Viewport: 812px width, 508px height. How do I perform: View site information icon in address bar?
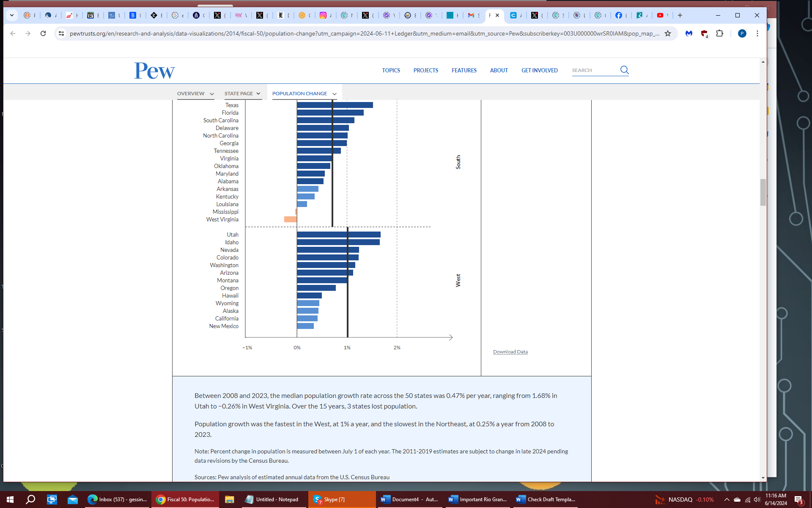pos(61,33)
